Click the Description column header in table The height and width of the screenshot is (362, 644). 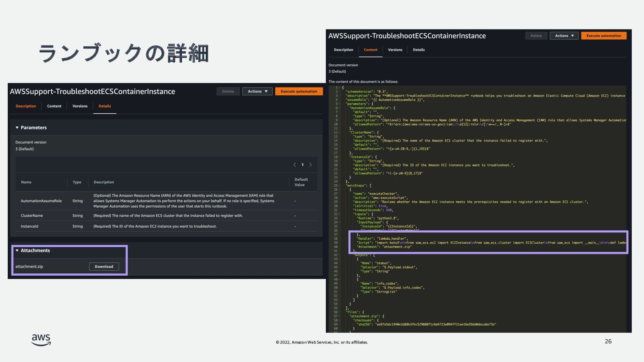pyautogui.click(x=104, y=182)
